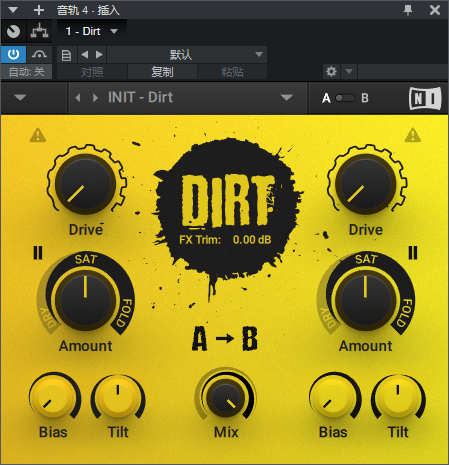Click the knob-style editor icon
This screenshot has width=449, height=465.
(13, 31)
